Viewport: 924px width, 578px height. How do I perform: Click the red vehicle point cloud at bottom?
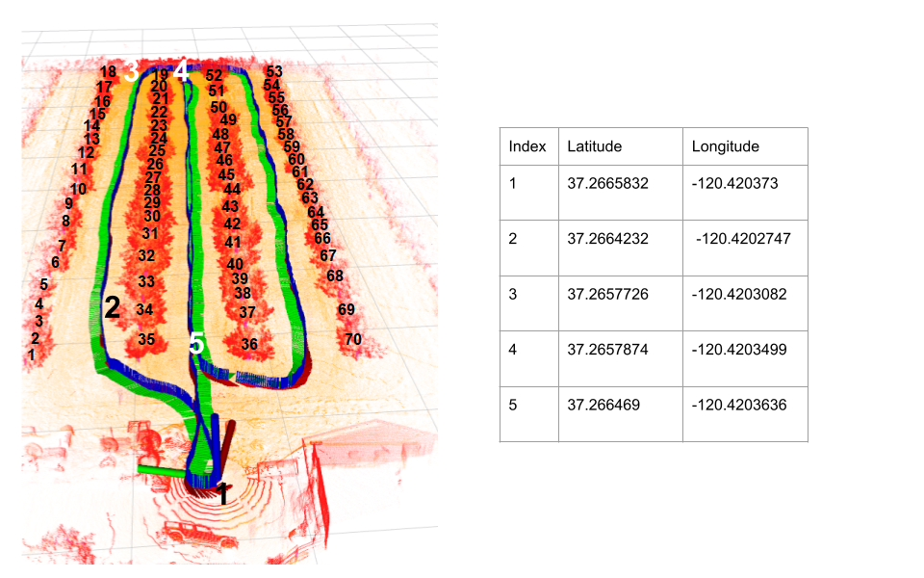click(x=197, y=535)
